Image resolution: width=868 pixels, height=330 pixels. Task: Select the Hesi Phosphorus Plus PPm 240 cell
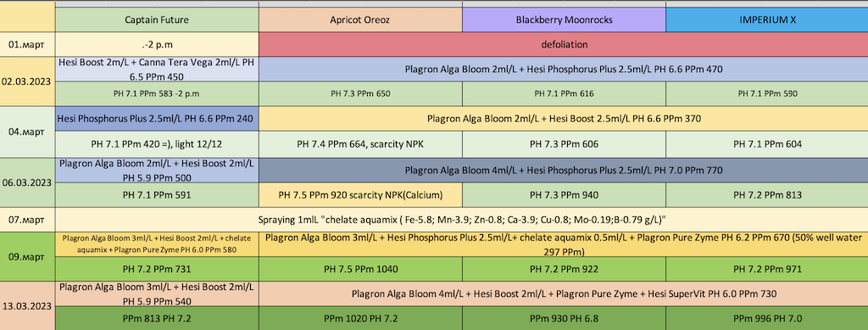157,119
